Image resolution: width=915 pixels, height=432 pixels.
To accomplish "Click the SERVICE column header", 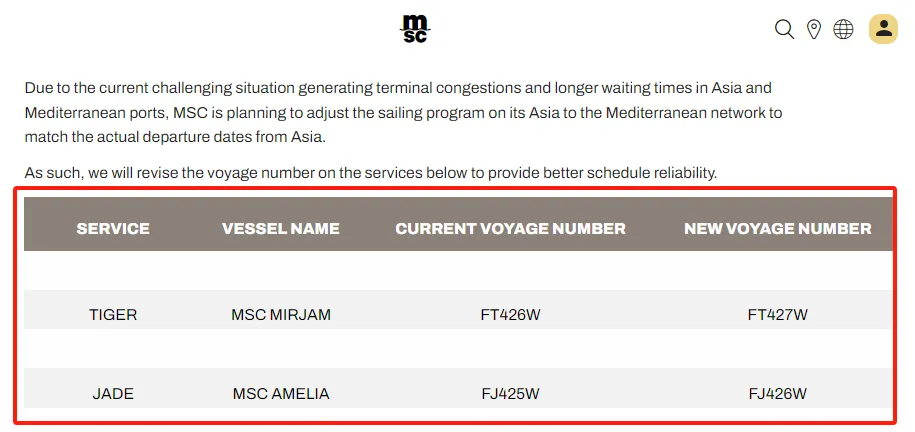I will 113,228.
